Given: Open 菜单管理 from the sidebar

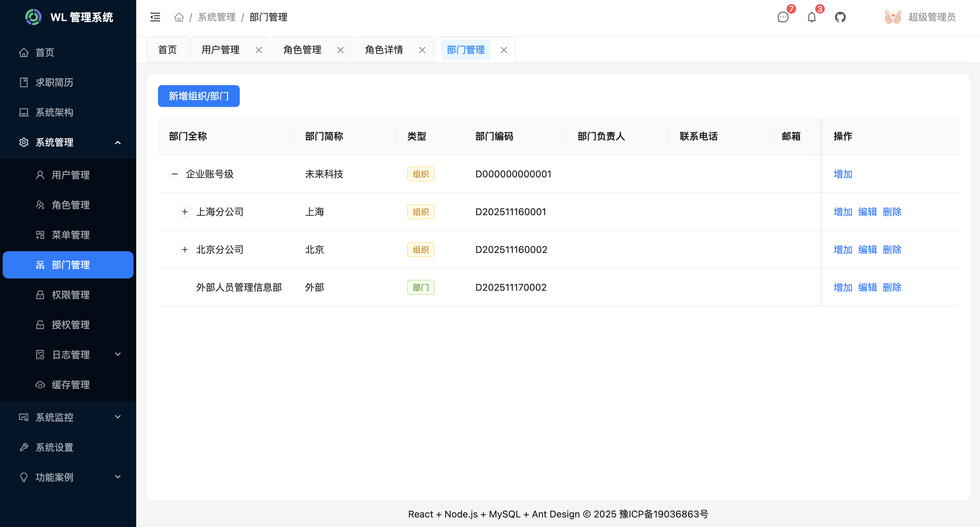Looking at the screenshot, I should [x=71, y=235].
